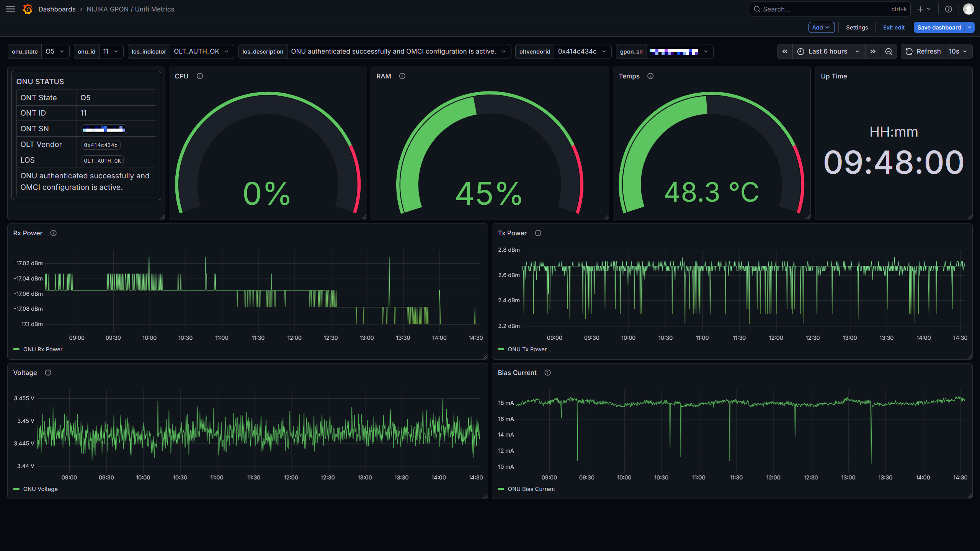Open the help question mark icon
Viewport: 980px width, 551px height.
[948, 9]
